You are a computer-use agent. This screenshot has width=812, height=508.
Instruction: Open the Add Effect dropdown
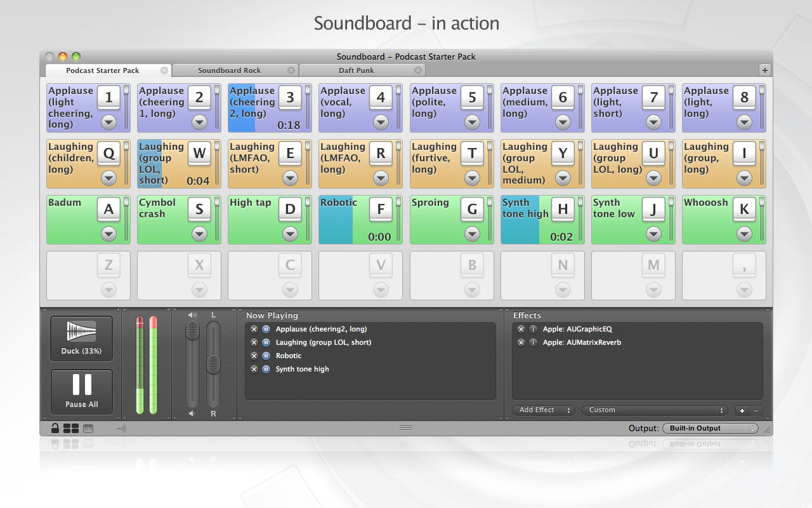coord(543,410)
